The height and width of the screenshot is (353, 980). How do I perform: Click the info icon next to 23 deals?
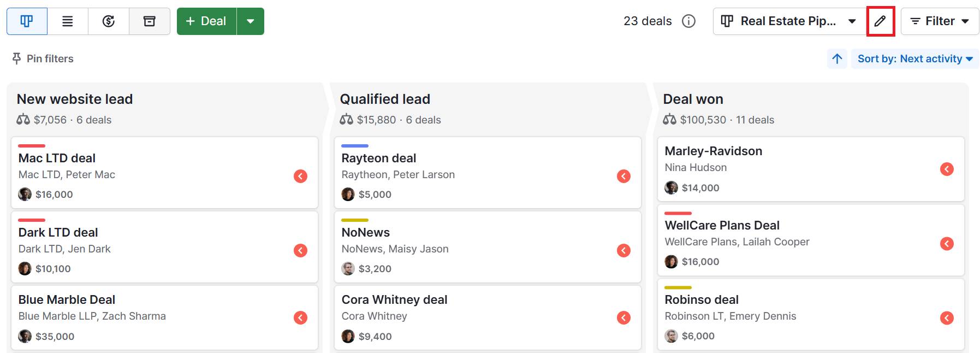689,21
